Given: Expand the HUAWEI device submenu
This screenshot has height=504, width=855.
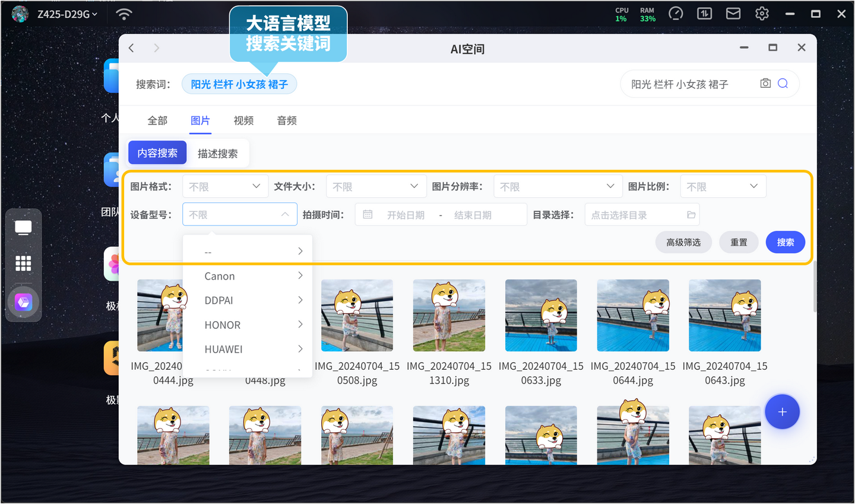Looking at the screenshot, I should 248,349.
